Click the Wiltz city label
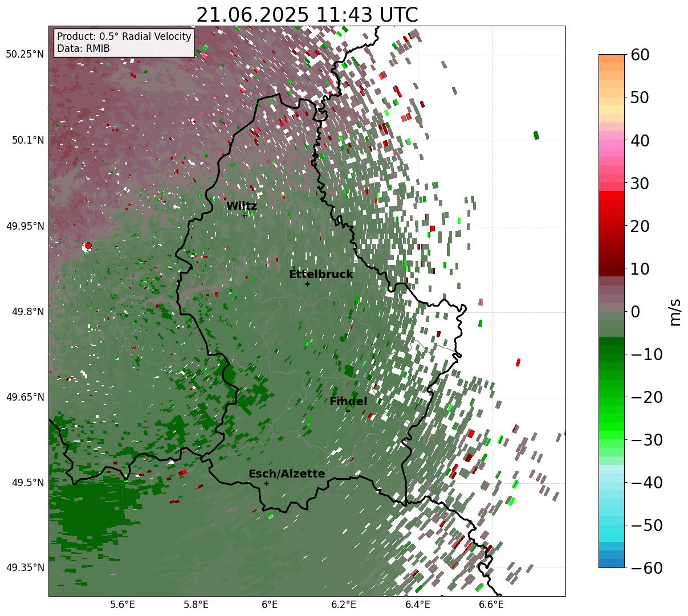The image size is (688, 616). [242, 206]
